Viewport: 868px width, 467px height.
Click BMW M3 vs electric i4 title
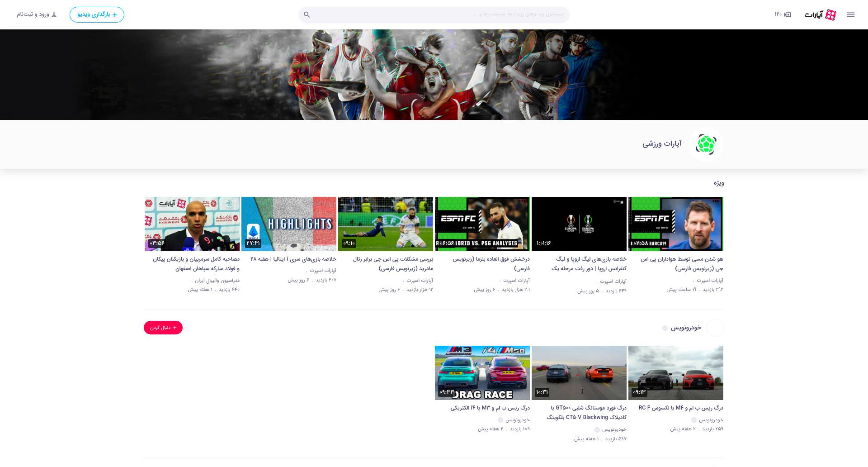(x=490, y=408)
